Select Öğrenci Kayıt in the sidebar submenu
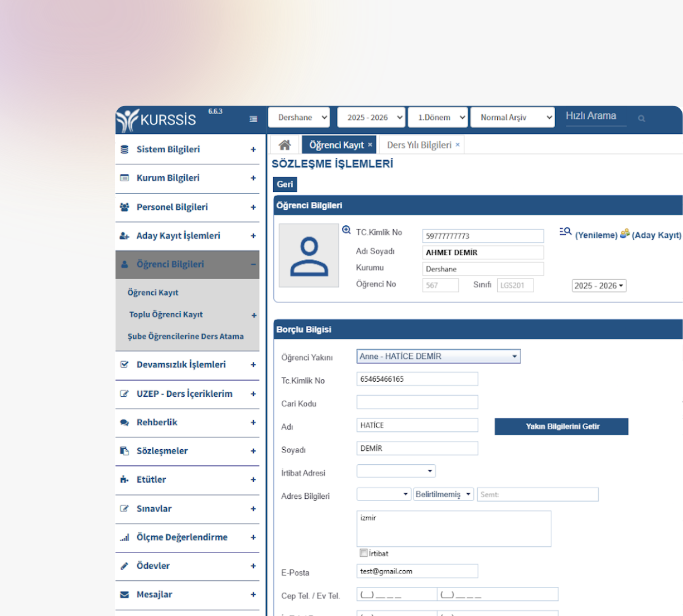 tap(153, 292)
